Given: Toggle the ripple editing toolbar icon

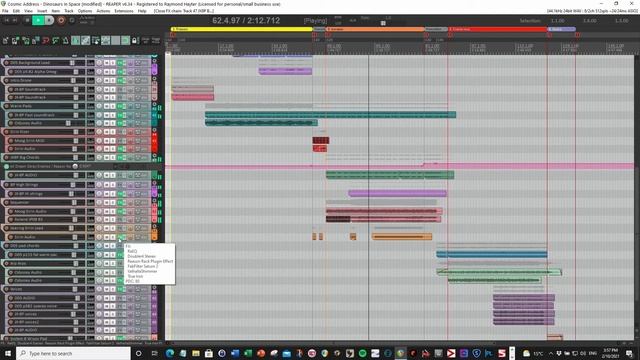Looking at the screenshot, I should click(x=96, y=40).
